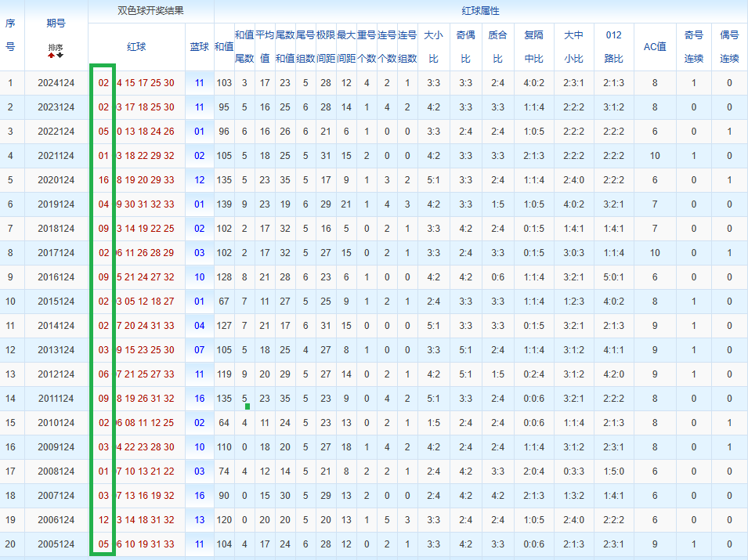Click sum value 139 in row 2019124
The width and height of the screenshot is (748, 560).
click(x=224, y=204)
